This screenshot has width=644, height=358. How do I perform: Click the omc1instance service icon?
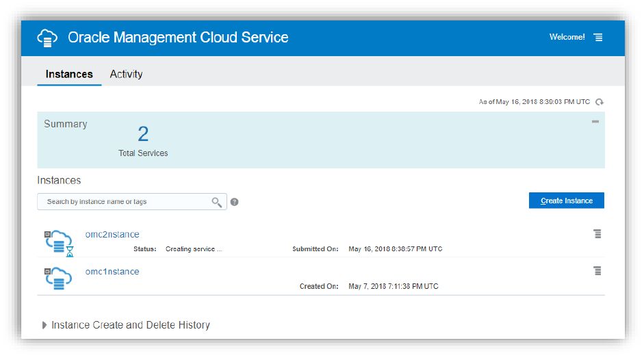coord(58,278)
